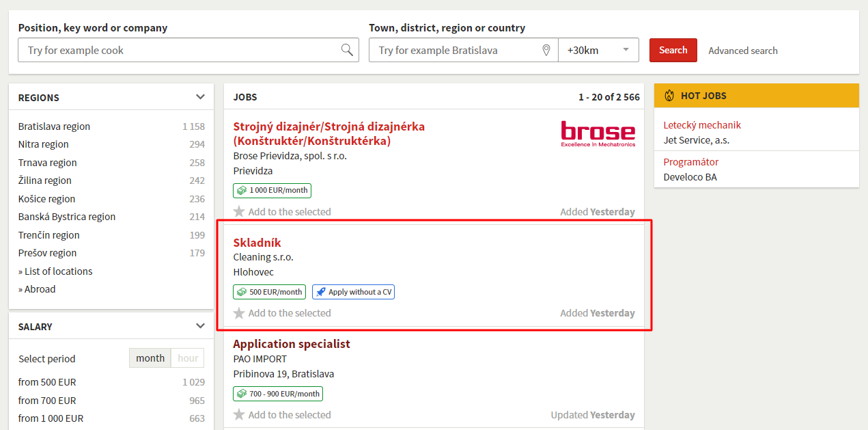Click the location pin icon in town field

tap(546, 50)
